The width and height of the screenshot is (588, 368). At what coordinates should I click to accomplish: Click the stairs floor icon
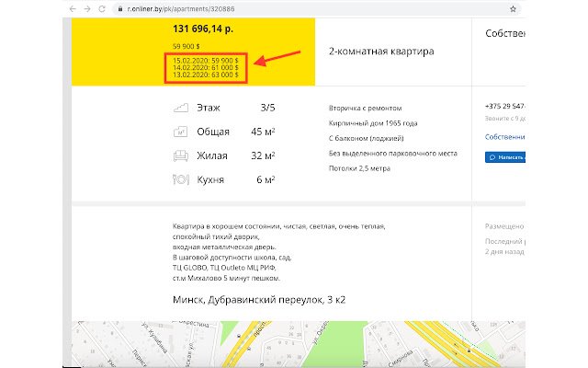click(181, 109)
